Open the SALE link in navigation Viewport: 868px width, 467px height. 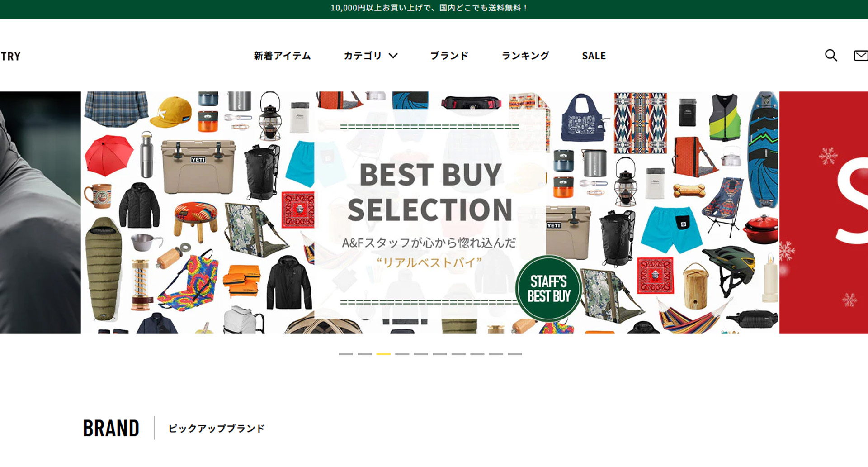594,56
